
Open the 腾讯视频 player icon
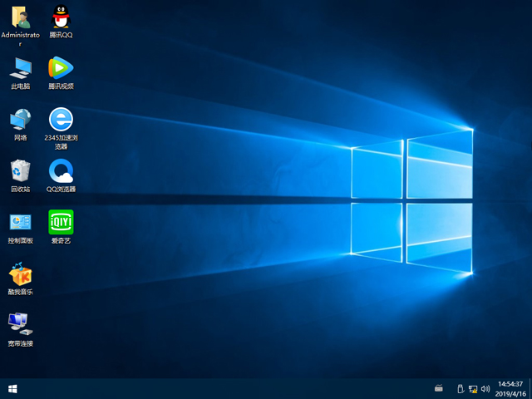click(x=61, y=68)
